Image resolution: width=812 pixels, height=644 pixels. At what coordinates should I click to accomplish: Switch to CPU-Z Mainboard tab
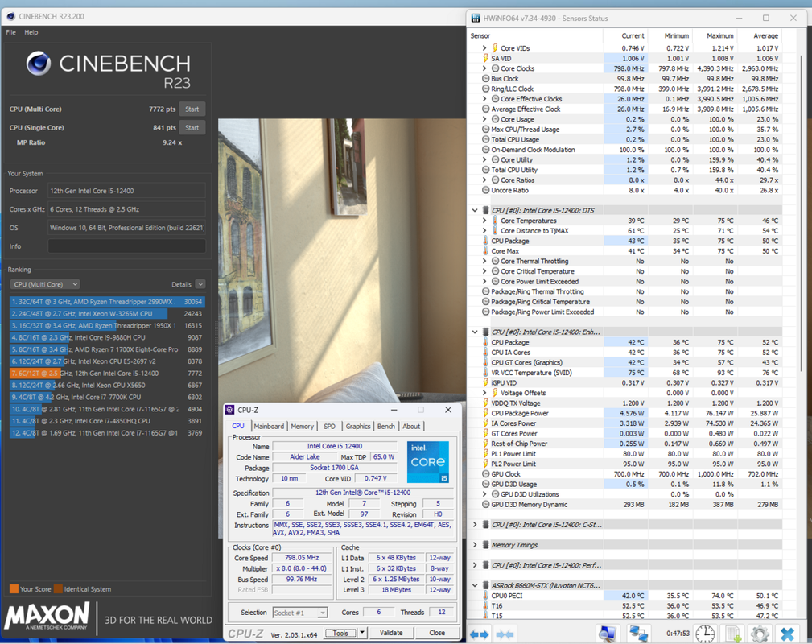click(269, 426)
